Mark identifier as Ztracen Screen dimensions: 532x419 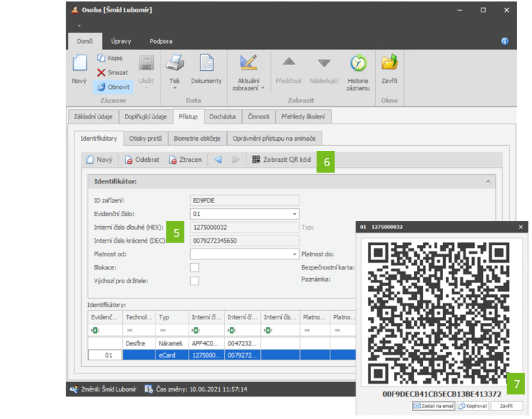click(185, 160)
